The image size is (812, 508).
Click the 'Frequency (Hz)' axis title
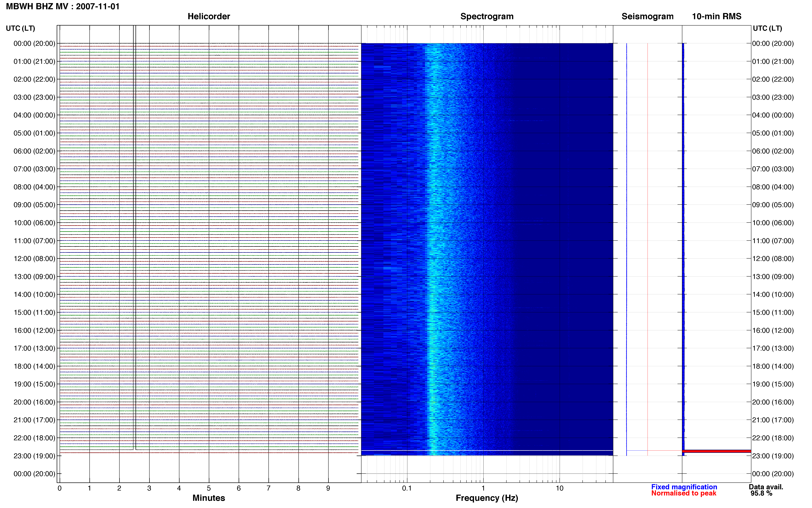487,498
